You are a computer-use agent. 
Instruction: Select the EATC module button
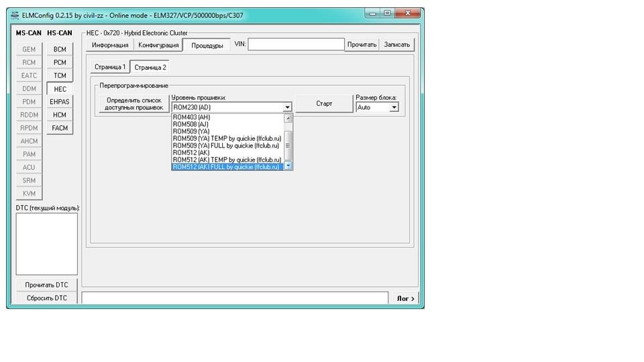(x=29, y=76)
